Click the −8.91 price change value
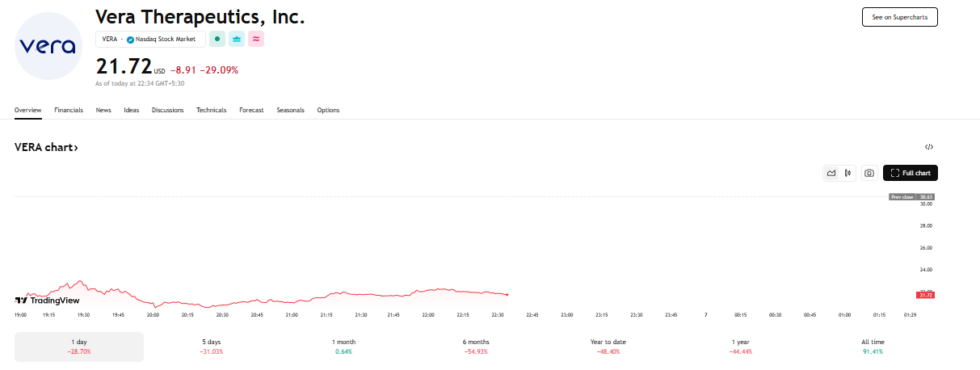The height and width of the screenshot is (370, 980). click(x=183, y=70)
